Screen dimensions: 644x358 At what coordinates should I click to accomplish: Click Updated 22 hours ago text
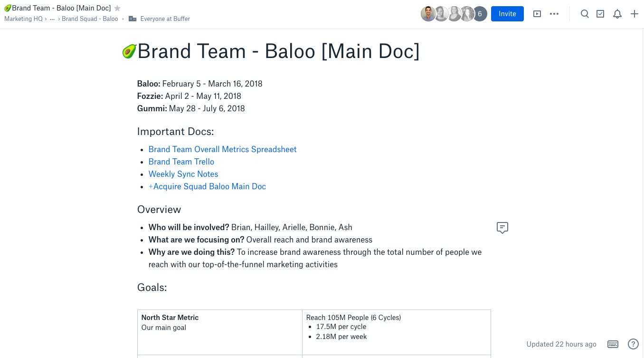[x=561, y=344]
